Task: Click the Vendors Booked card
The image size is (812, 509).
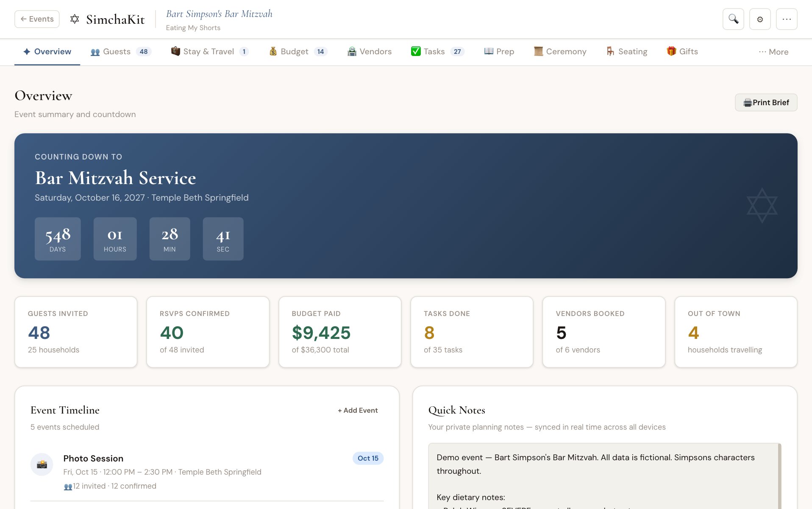Action: point(604,332)
